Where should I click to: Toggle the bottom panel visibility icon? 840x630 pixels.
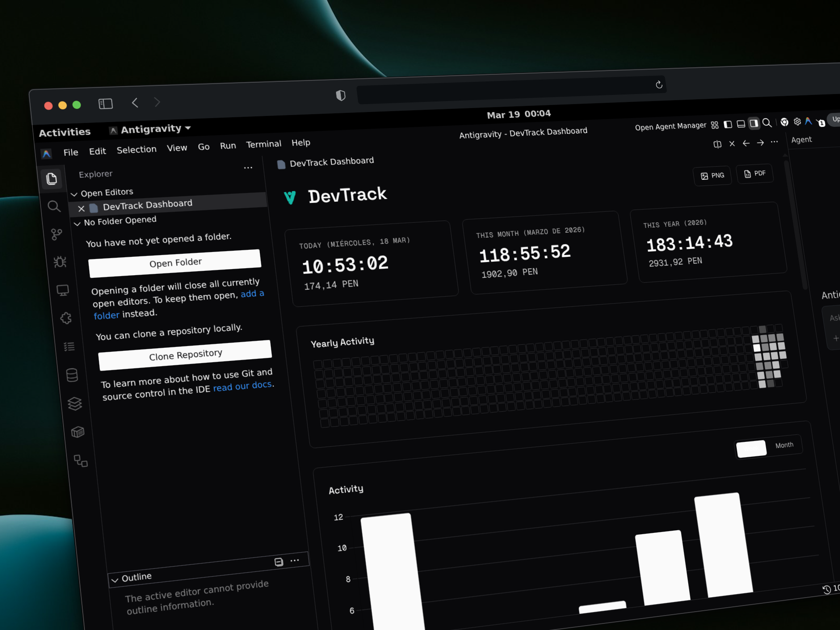tap(741, 124)
